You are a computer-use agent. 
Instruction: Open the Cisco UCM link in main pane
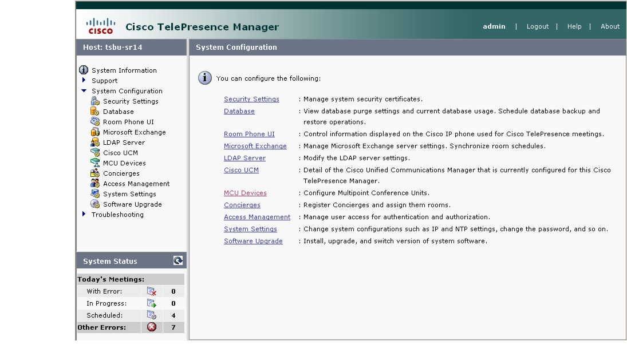tap(241, 170)
